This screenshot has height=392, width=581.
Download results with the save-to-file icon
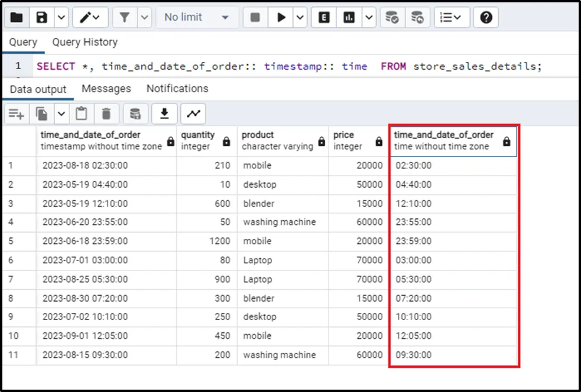coord(165,113)
